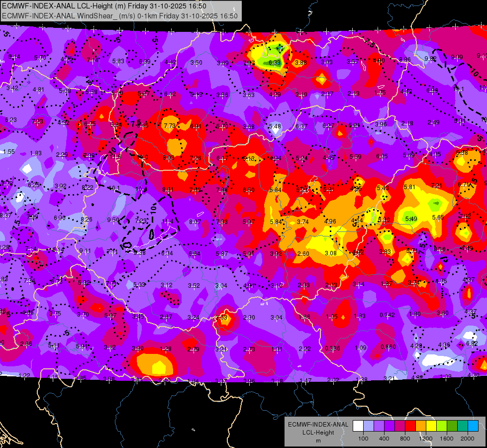Click the teal legend swatch
The width and height of the screenshot is (487, 448).
pos(463,426)
